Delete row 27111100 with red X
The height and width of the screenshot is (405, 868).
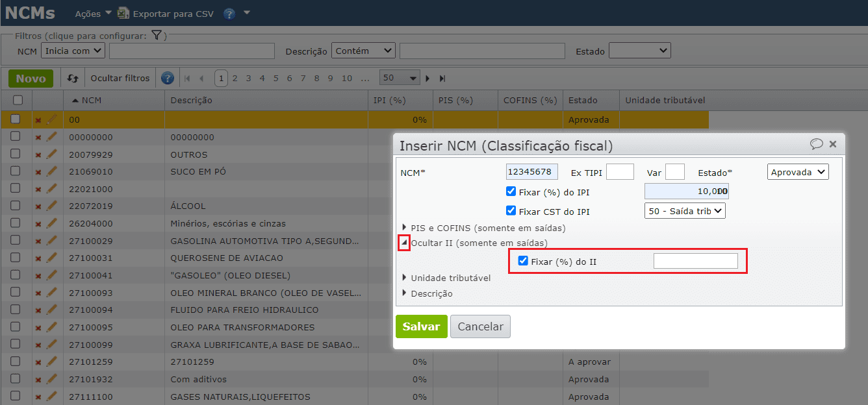[38, 397]
